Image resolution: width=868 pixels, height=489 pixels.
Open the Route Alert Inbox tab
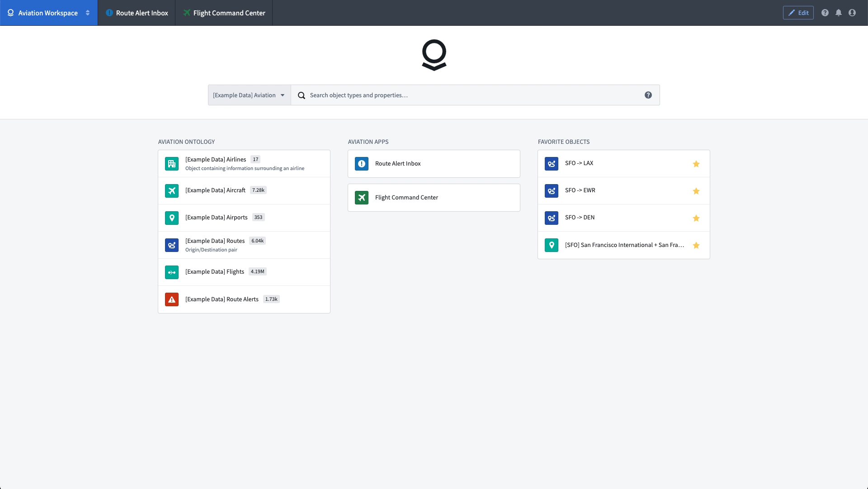tap(136, 13)
